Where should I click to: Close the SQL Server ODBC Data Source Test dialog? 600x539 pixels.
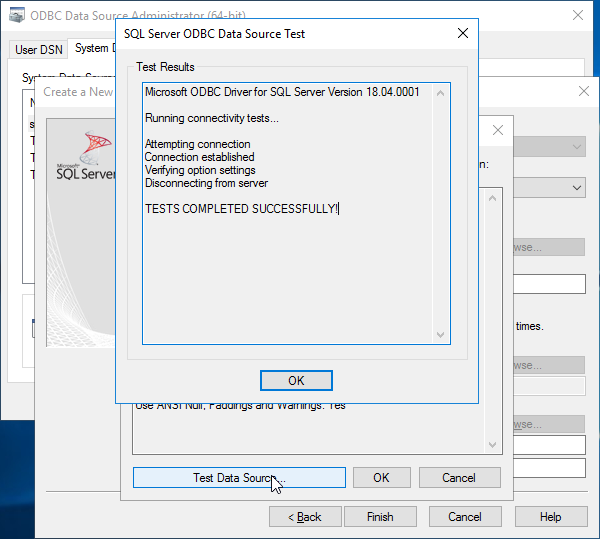point(462,33)
